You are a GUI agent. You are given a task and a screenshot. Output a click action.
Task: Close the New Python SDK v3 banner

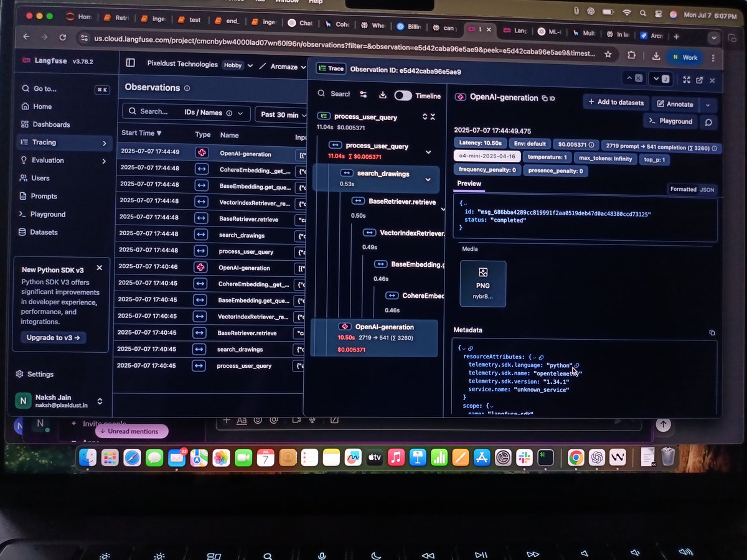click(100, 268)
